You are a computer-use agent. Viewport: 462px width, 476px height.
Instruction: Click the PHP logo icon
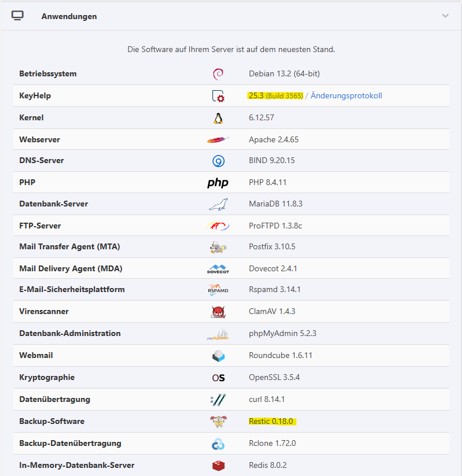(218, 183)
